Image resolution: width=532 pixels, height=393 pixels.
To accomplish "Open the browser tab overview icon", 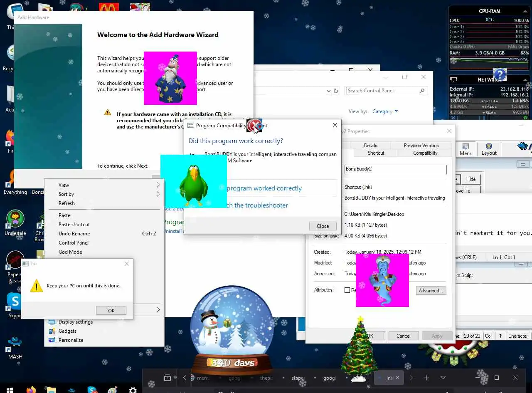I will pyautogui.click(x=167, y=378).
